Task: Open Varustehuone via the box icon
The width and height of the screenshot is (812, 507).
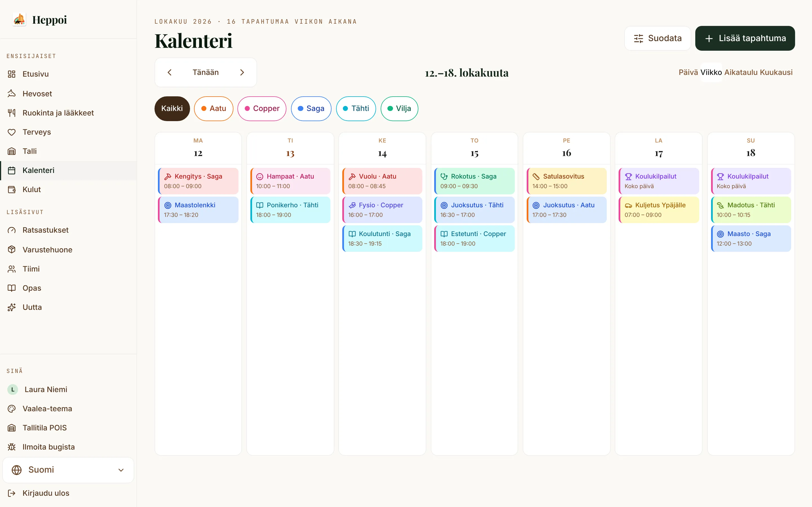Action: coord(12,250)
